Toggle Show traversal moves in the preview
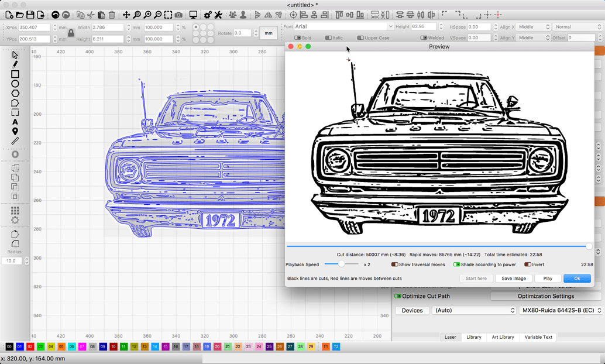Screen dimensions: 605x364 pos(394,265)
